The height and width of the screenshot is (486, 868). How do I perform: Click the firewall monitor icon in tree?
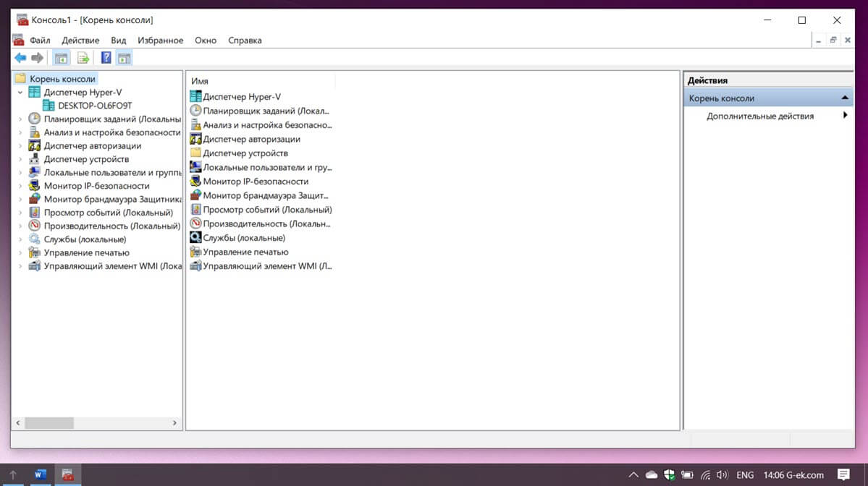click(34, 199)
